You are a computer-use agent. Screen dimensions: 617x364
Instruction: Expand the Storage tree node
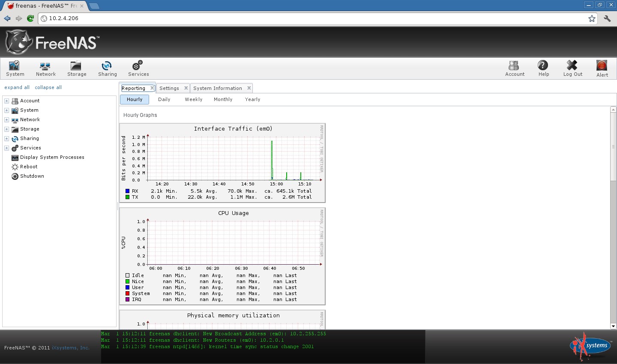[6, 129]
